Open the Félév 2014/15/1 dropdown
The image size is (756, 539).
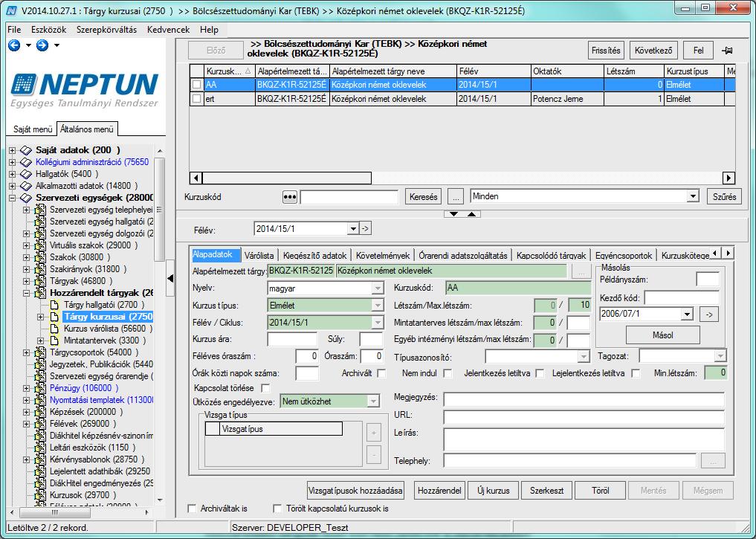click(353, 229)
